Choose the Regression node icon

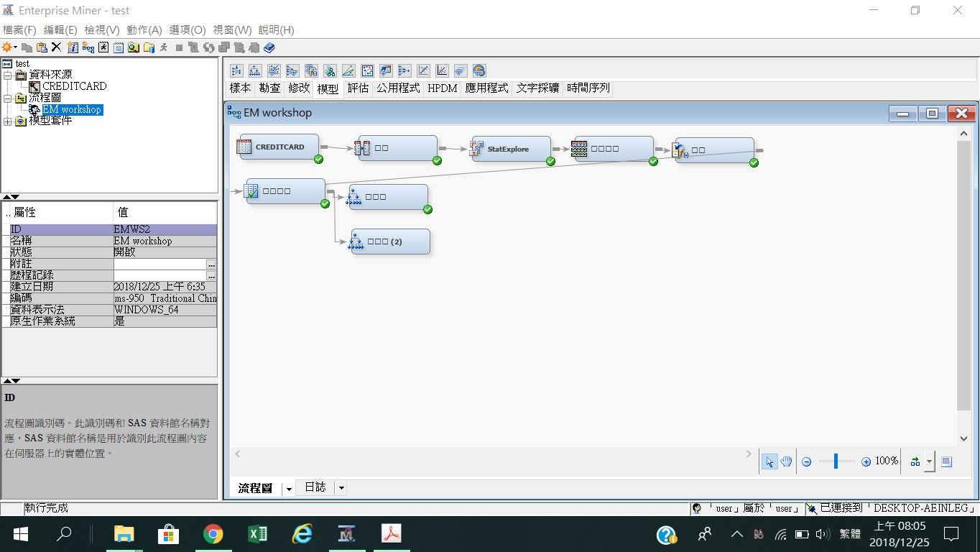click(442, 70)
